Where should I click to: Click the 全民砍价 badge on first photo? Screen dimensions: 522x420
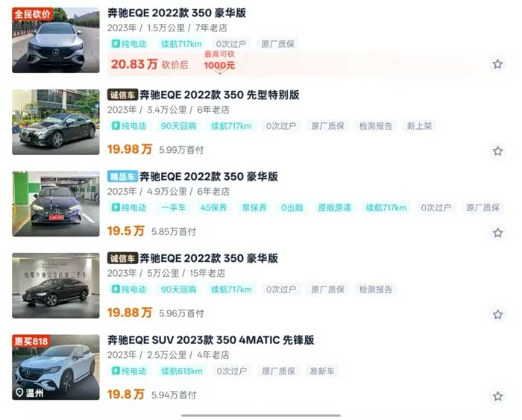click(x=32, y=14)
